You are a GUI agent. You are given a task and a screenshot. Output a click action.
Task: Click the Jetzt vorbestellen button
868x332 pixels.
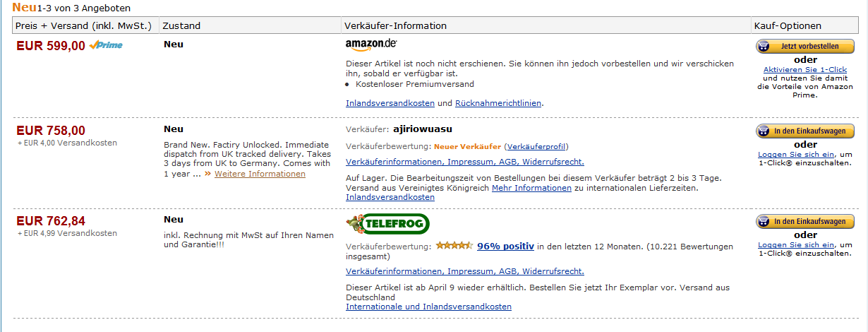click(804, 47)
